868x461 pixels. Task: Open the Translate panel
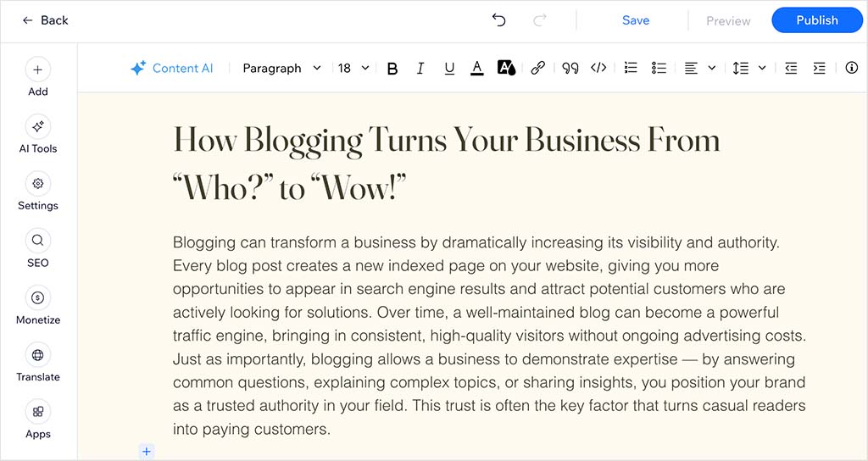coord(37,363)
